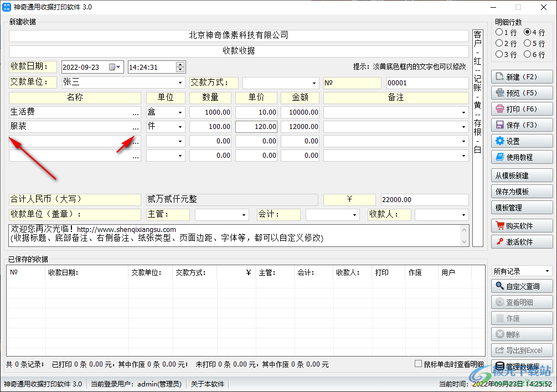Open the 使用教程 tutorial
This screenshot has width=557, height=392.
click(x=521, y=157)
